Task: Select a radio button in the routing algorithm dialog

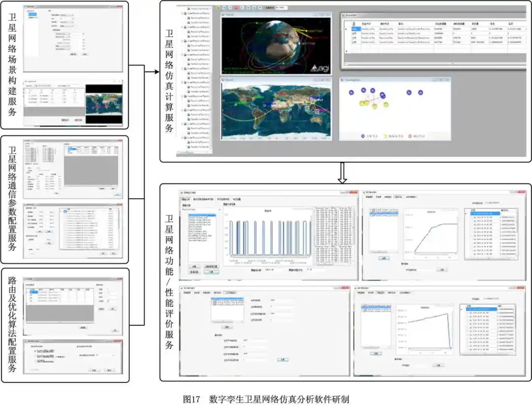Action: click(34, 350)
